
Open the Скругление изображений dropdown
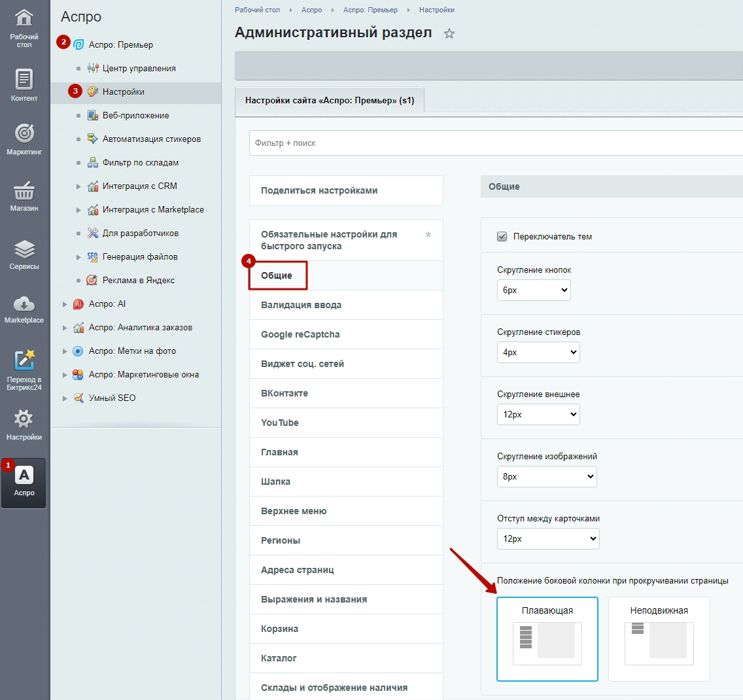tap(547, 476)
